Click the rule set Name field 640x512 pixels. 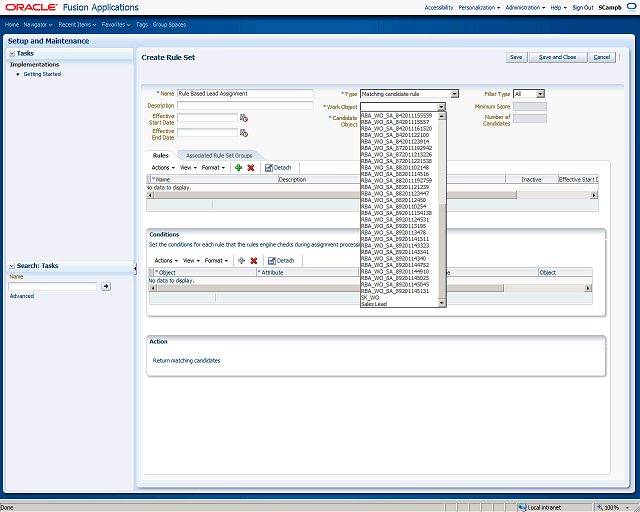[245, 93]
